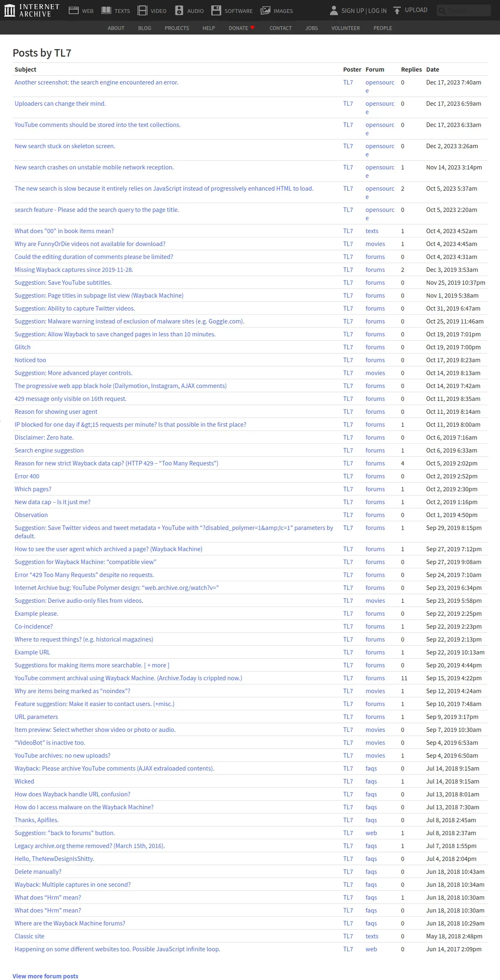This screenshot has width=500, height=980.
Task: Open the 'Co-incidence?' post
Action: point(34,627)
